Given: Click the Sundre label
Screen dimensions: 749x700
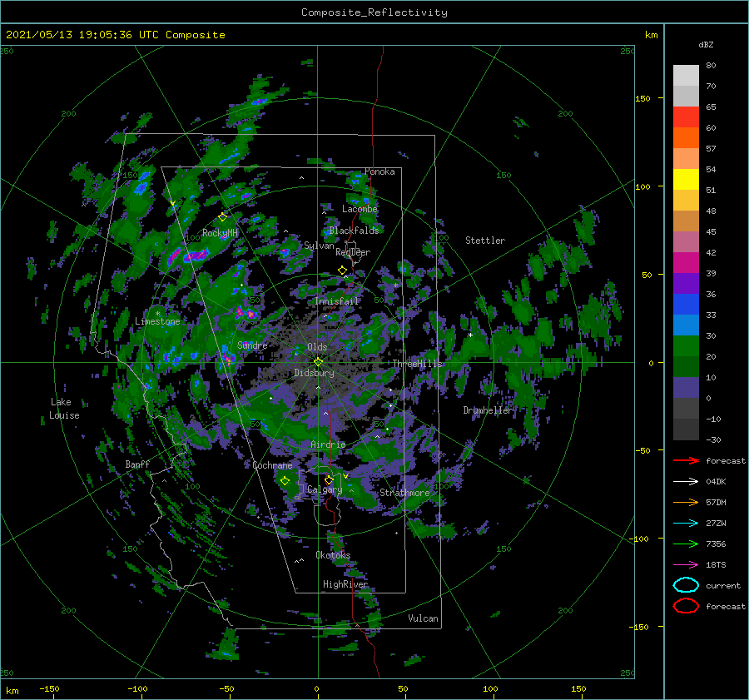Looking at the screenshot, I should point(252,345).
